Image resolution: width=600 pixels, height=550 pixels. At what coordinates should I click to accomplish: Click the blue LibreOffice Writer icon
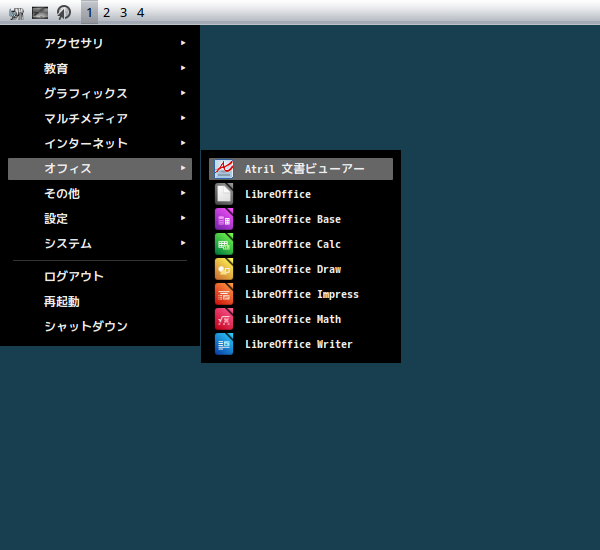coord(224,344)
